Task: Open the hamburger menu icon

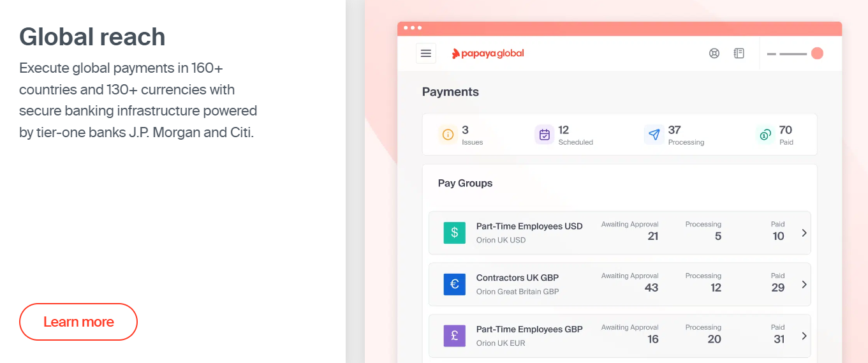Action: [x=426, y=54]
